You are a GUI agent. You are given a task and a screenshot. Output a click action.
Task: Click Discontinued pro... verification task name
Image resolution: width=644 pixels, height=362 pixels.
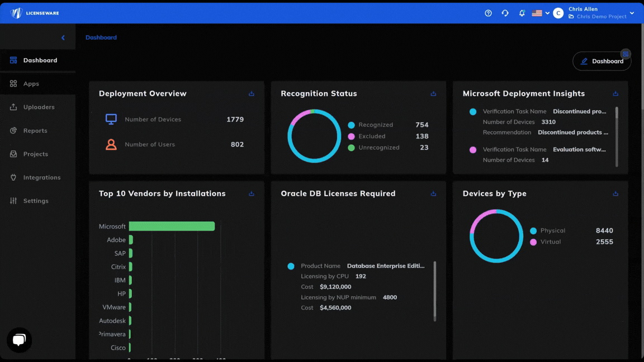click(x=580, y=111)
